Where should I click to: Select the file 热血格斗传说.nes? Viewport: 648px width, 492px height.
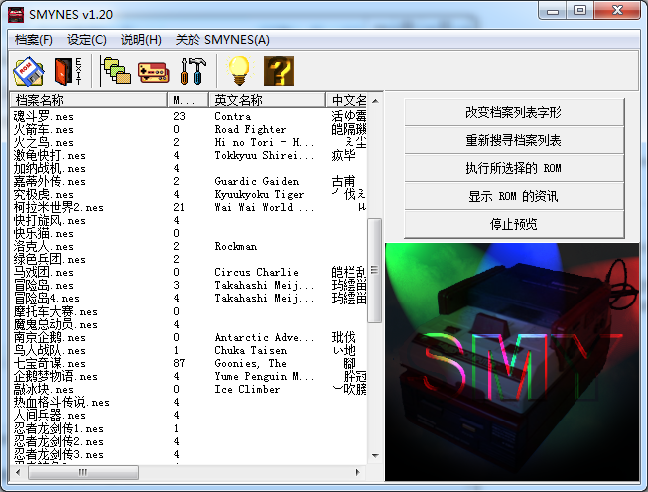[x=62, y=403]
